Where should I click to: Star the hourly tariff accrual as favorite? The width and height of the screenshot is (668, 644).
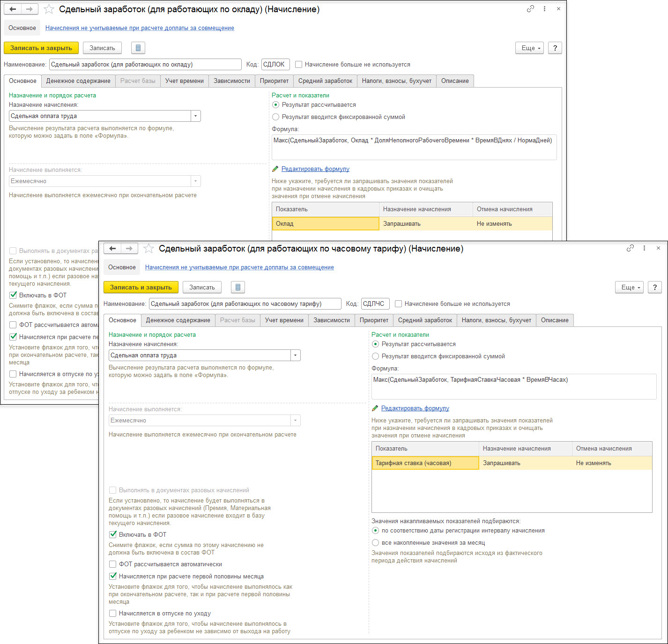(x=148, y=249)
